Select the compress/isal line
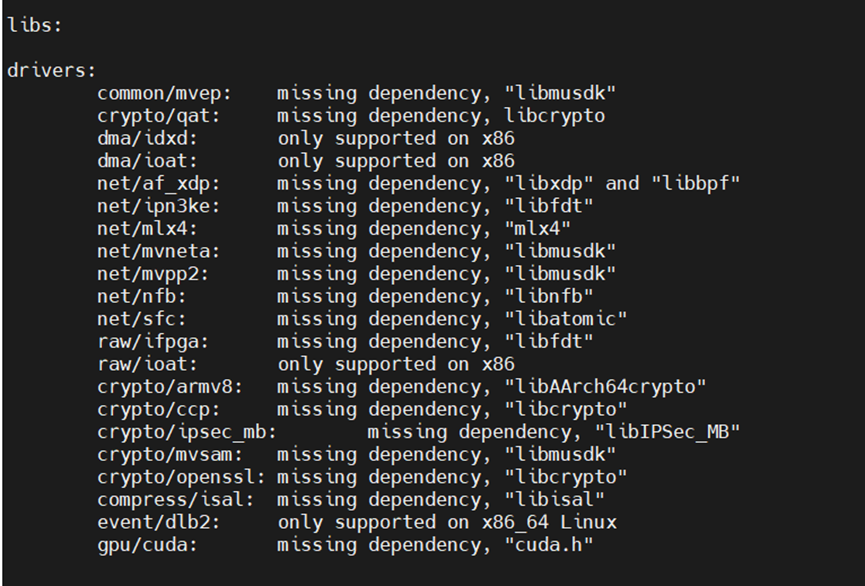 point(351,500)
